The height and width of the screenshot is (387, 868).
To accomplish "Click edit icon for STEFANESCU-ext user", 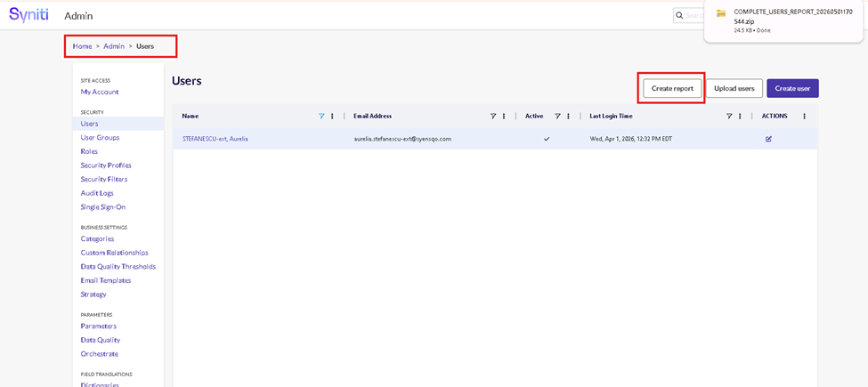I will click(768, 139).
